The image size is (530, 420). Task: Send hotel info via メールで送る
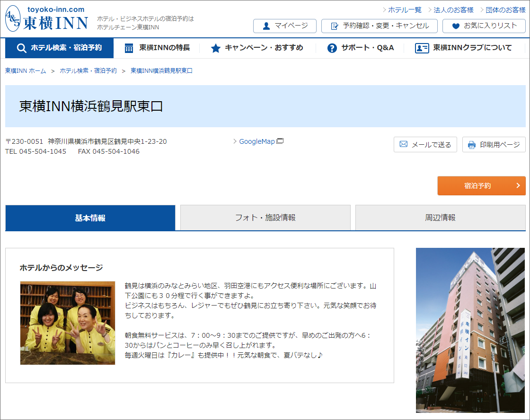(425, 145)
